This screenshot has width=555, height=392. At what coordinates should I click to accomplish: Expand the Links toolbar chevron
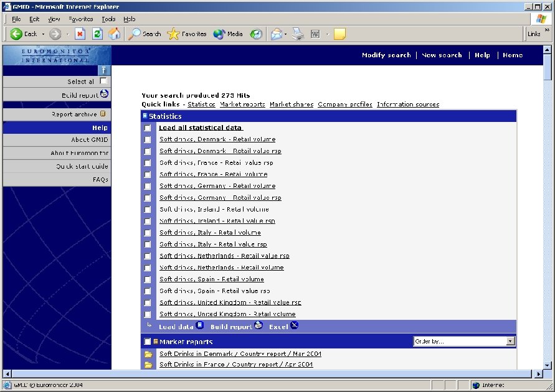click(x=547, y=30)
